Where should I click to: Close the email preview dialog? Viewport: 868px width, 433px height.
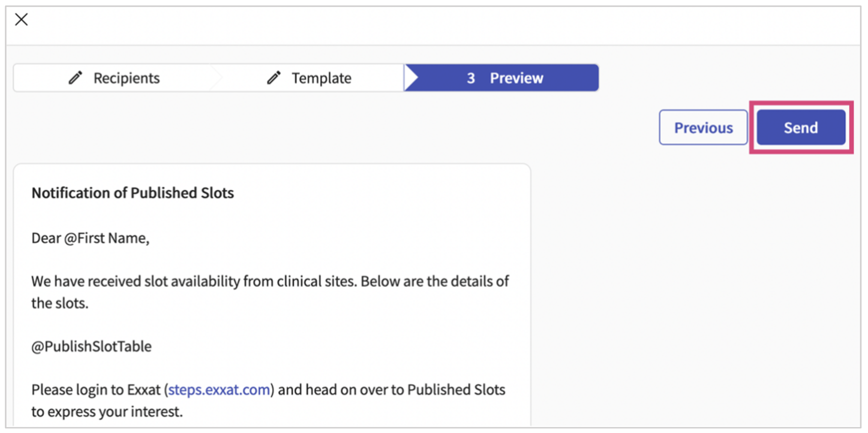pyautogui.click(x=21, y=20)
